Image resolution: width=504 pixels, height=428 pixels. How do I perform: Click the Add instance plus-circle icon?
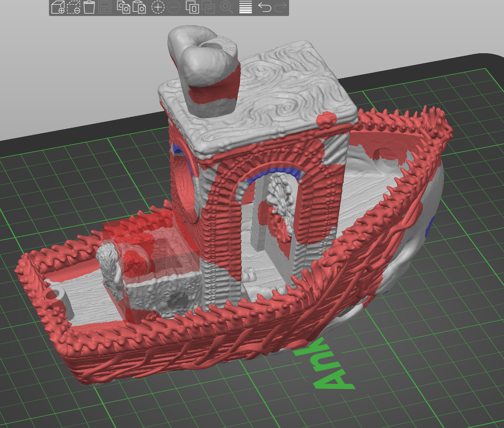tap(158, 7)
